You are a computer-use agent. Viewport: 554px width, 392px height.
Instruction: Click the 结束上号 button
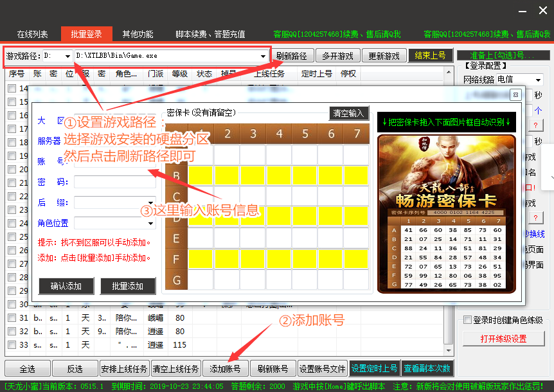[431, 55]
